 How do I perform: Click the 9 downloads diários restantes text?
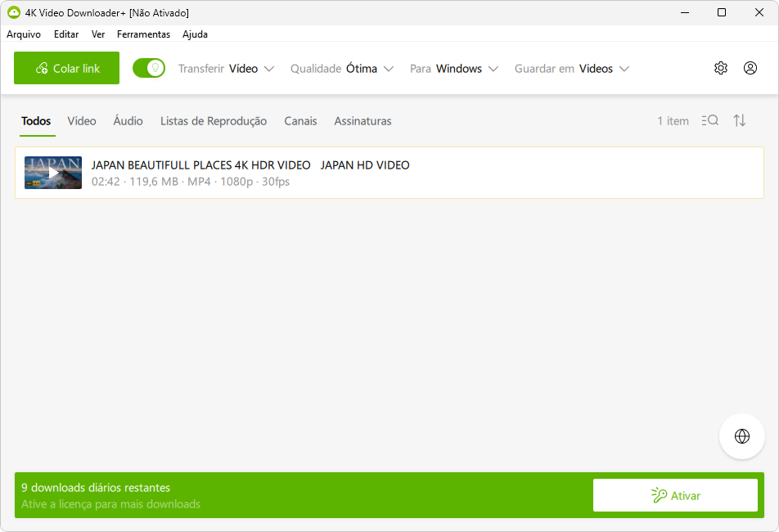(96, 487)
